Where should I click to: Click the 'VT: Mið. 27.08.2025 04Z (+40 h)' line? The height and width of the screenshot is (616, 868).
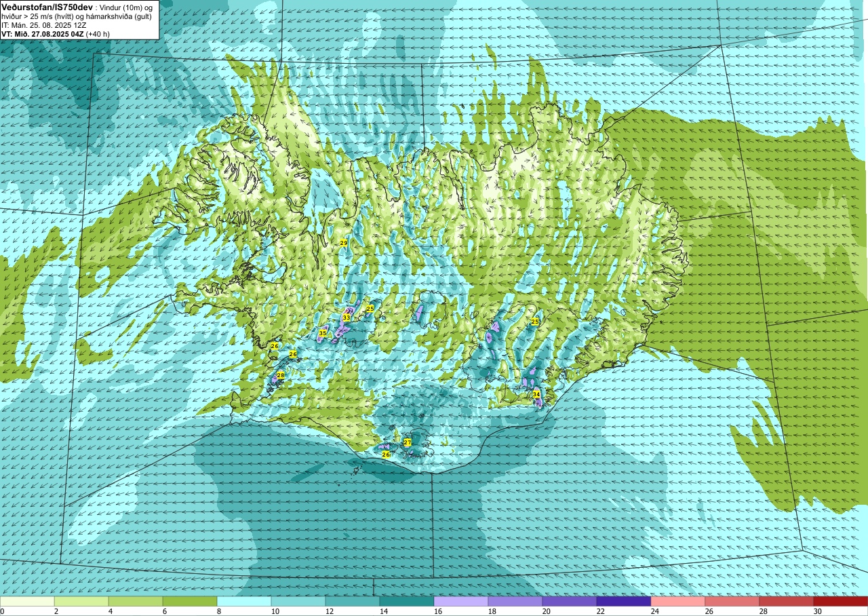point(56,33)
